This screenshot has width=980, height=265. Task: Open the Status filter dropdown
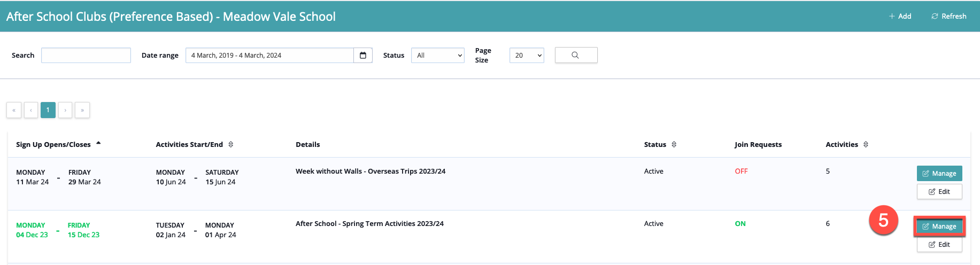(437, 55)
